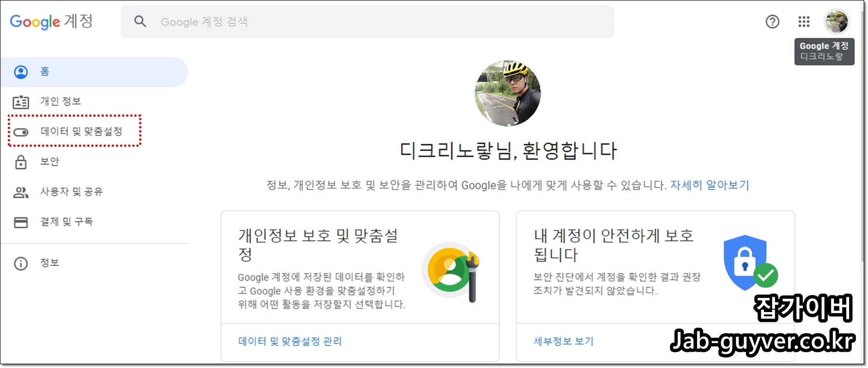868x368 pixels.
Task: Click the 내 계정이 안전하게 보호됩니다 heading
Action: click(613, 245)
